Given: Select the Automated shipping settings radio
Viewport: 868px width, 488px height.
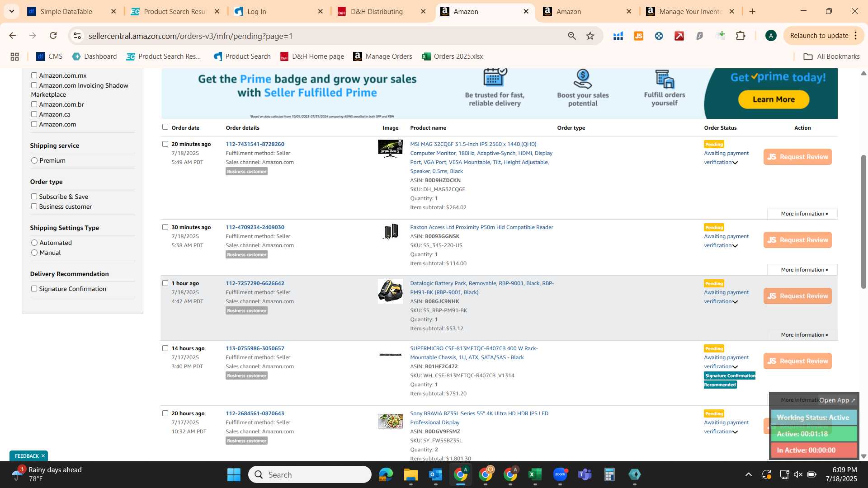Looking at the screenshot, I should [x=34, y=243].
